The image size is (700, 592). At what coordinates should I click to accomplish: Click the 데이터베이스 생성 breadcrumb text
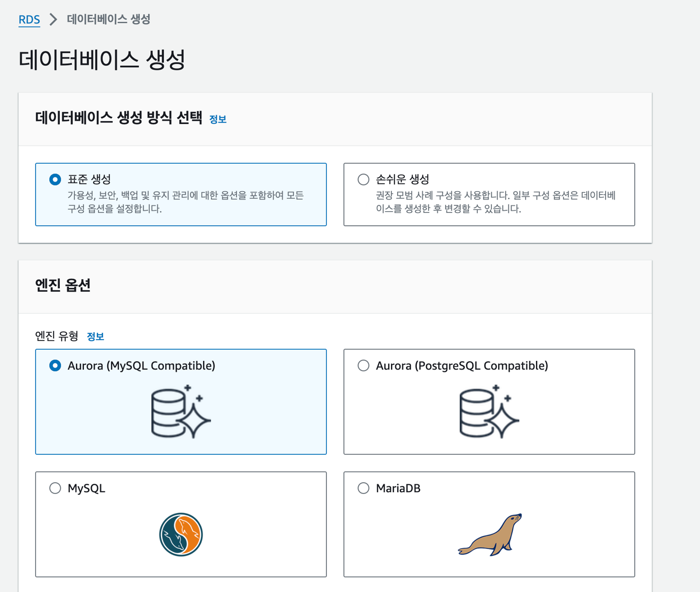108,19
